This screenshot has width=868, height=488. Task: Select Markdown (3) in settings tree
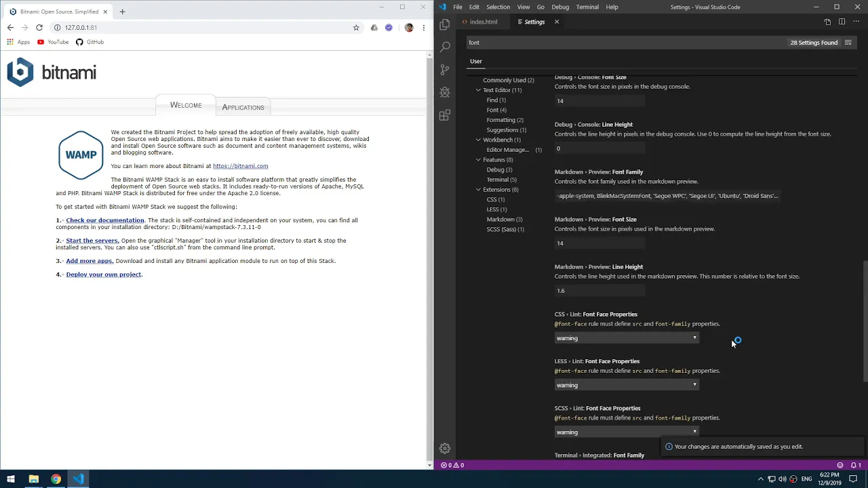(x=505, y=220)
